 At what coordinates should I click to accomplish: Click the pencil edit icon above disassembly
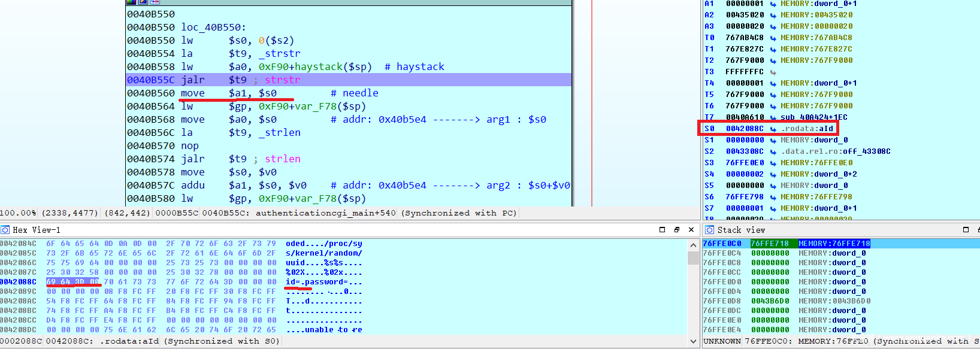pyautogui.click(x=143, y=2)
